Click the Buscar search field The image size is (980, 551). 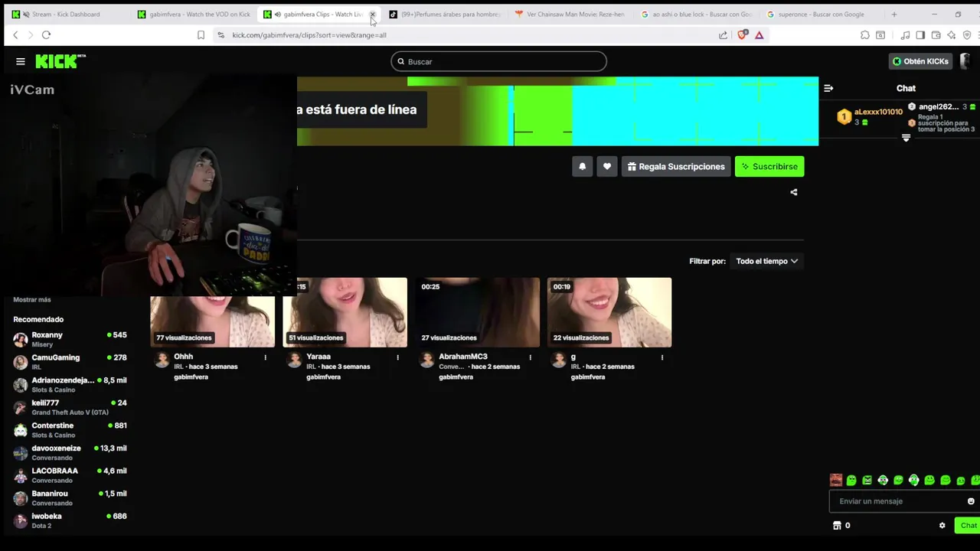click(x=498, y=61)
